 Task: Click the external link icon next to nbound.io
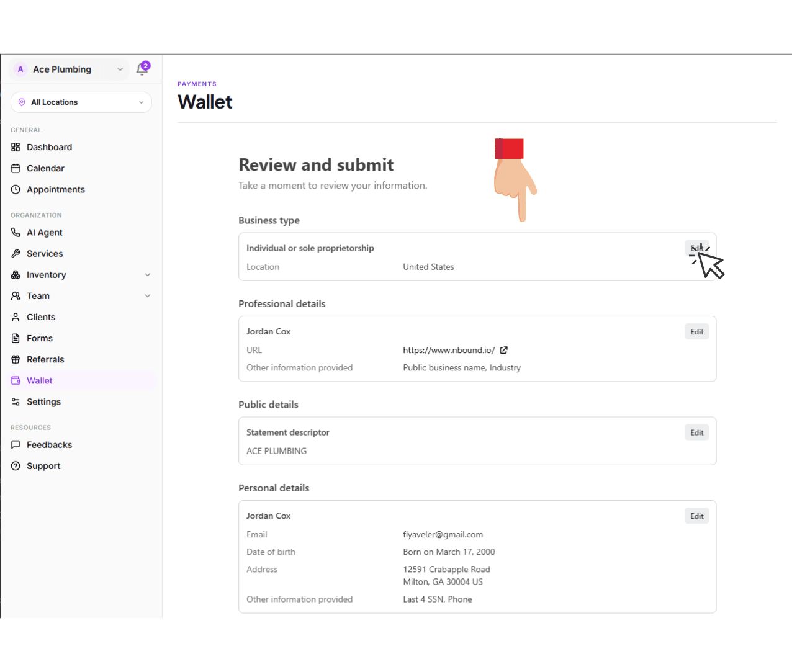(503, 350)
